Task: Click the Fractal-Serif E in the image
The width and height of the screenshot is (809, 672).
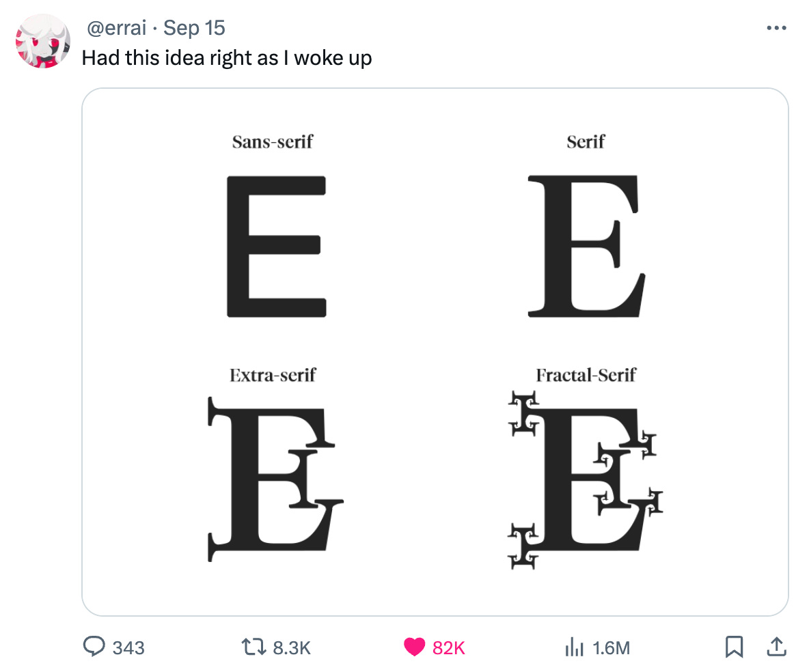Action: [585, 480]
